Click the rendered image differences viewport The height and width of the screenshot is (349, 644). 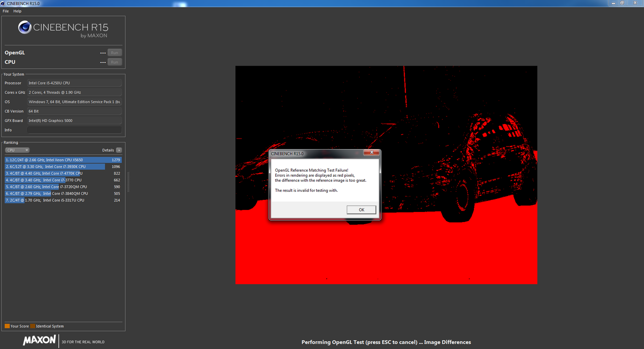click(x=386, y=175)
